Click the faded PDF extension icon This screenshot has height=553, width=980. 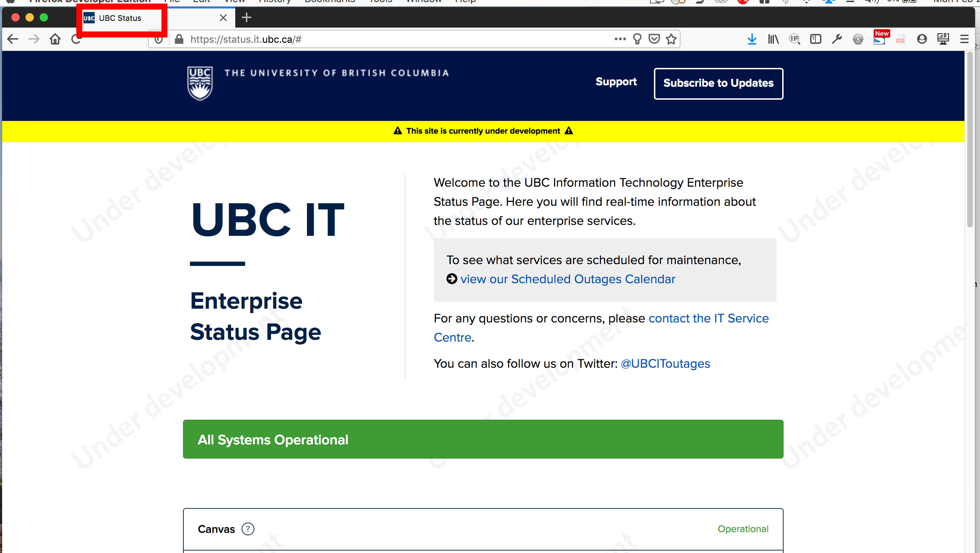click(900, 39)
